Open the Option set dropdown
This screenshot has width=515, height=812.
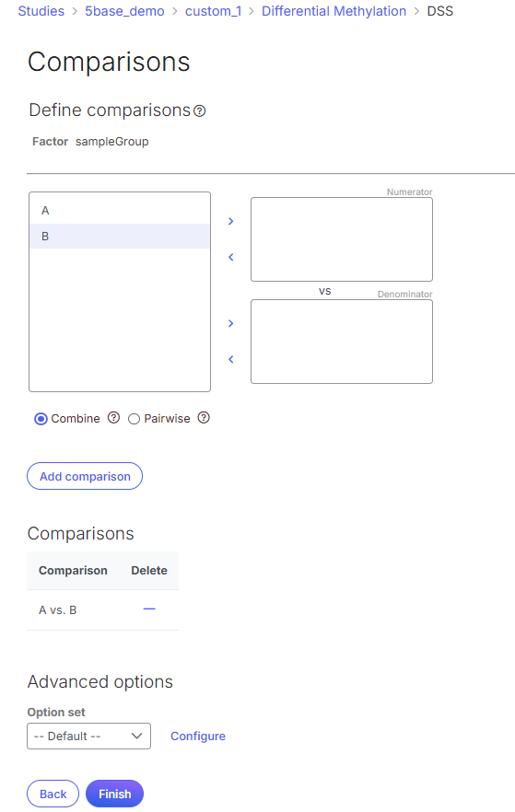tap(88, 736)
